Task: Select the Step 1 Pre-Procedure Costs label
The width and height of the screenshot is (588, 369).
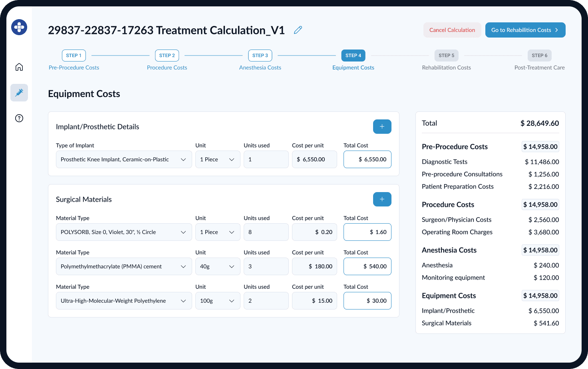Action: coord(73,67)
